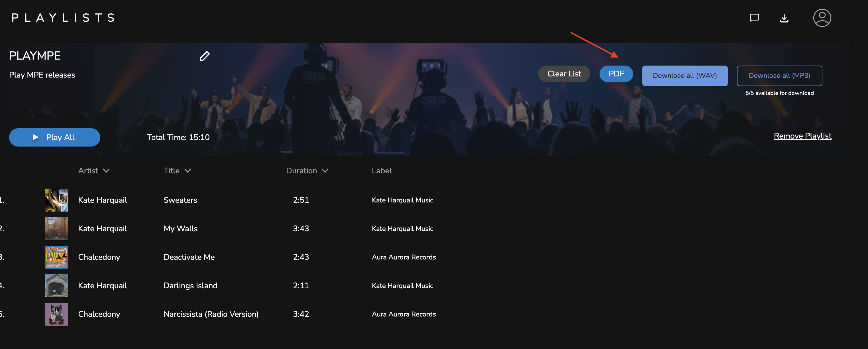Viewport: 868px width, 349px height.
Task: Select the track title Deactivate Me
Action: 189,257
